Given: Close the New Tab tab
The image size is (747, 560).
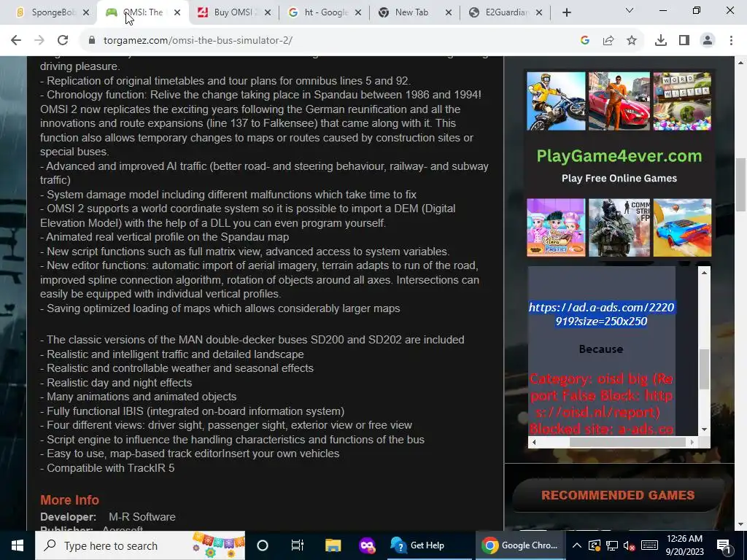Looking at the screenshot, I should 449,13.
